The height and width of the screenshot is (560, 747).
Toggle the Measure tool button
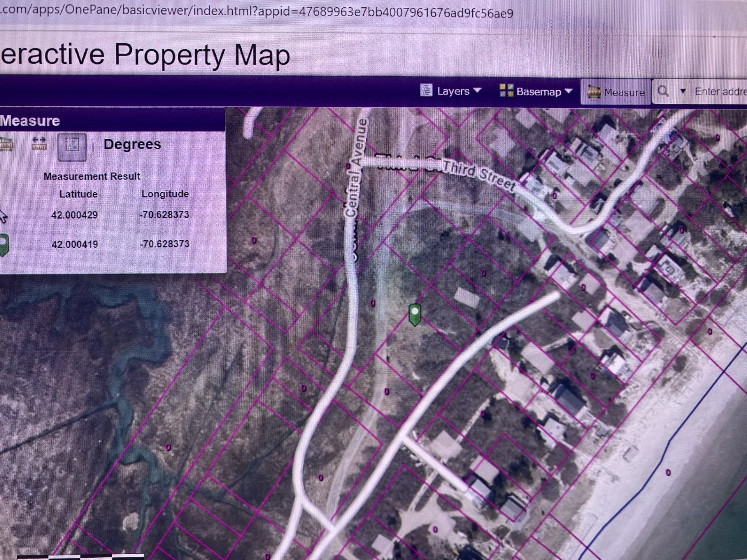click(x=616, y=92)
